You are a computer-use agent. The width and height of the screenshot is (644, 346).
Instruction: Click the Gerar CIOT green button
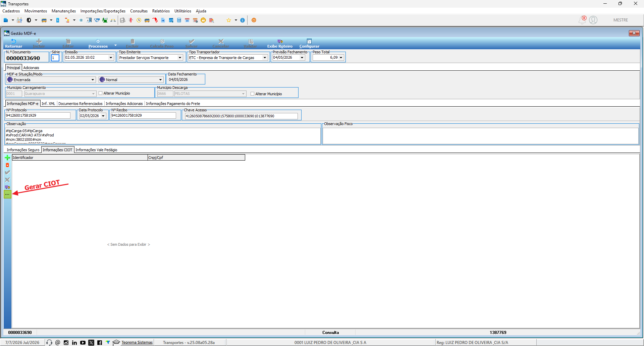[x=7, y=194]
